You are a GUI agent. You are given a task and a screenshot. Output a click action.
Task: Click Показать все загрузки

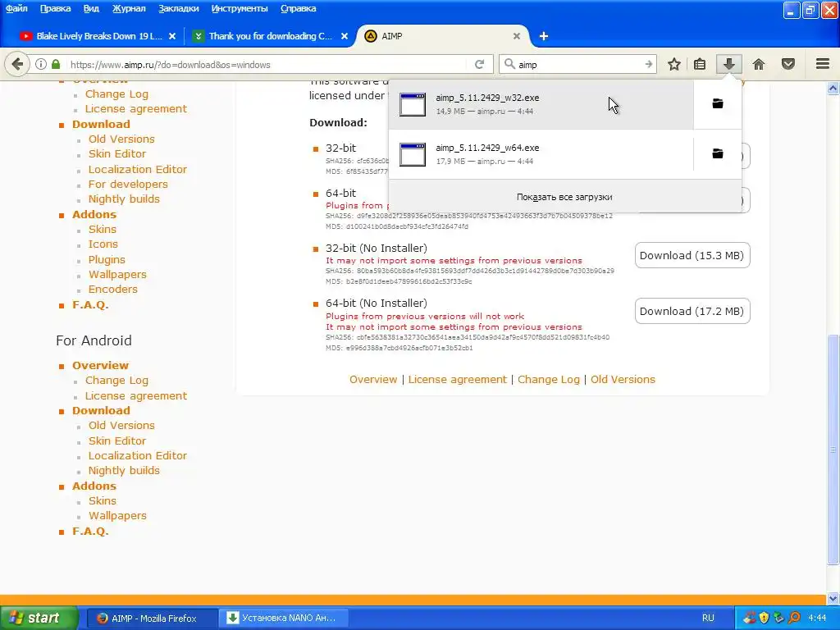coord(564,197)
